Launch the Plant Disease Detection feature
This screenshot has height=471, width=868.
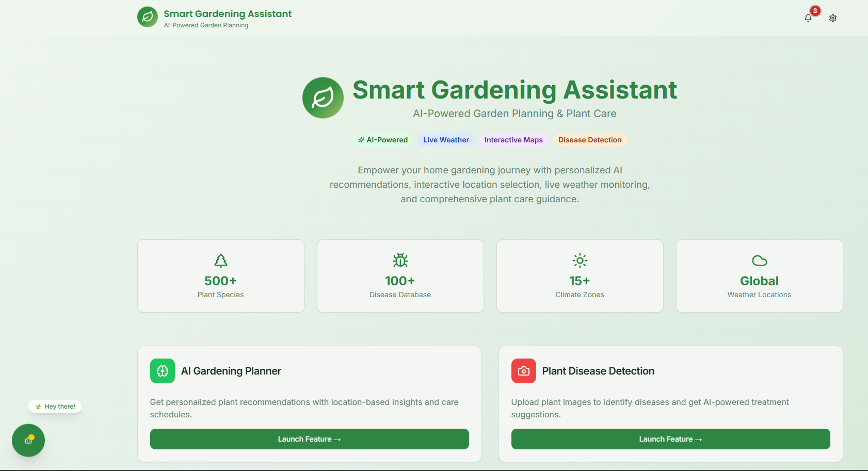point(671,439)
